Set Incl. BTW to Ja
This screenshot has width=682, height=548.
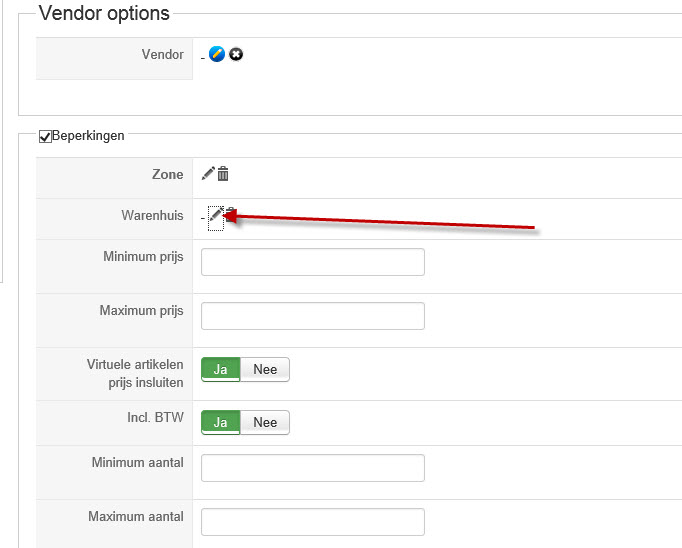221,422
